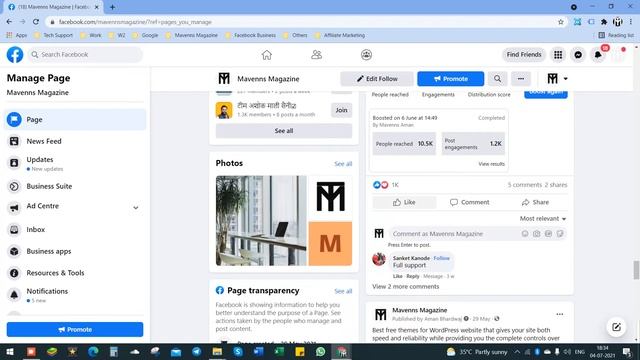Image resolution: width=640 pixels, height=360 pixels.
Task: Start a new message with compose icon
Action: point(616,327)
